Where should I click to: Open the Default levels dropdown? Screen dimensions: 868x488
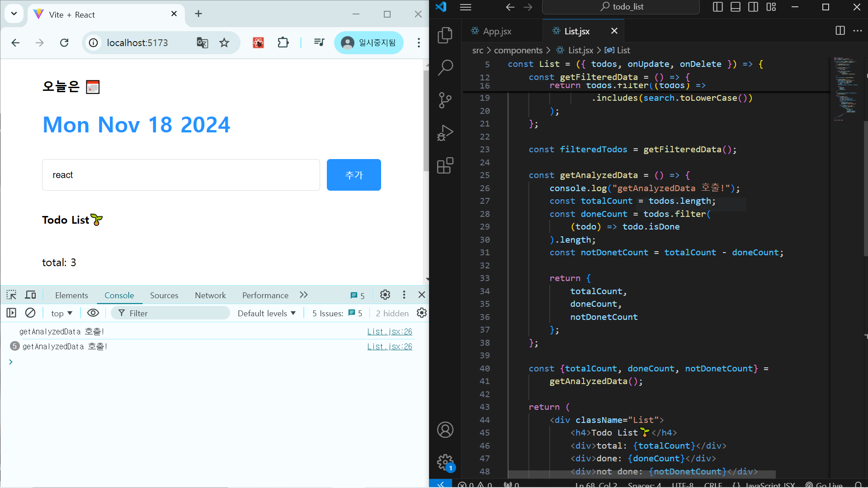point(266,313)
